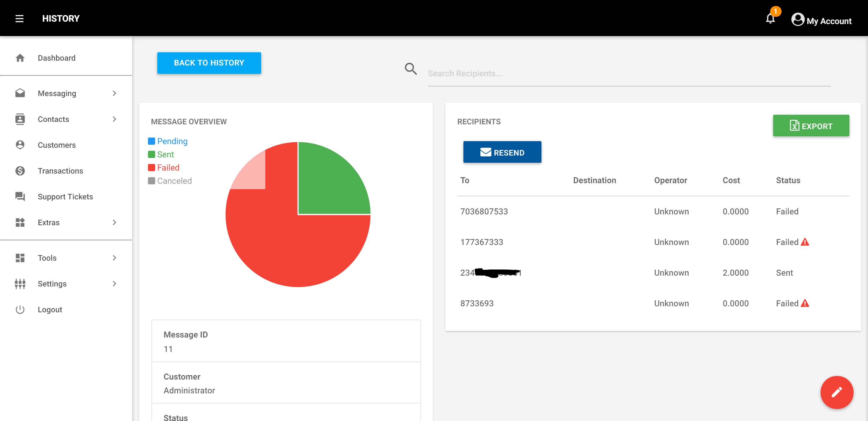Toggle the Failed legend swatch
Screen dimensions: 868x421
pyautogui.click(x=152, y=168)
